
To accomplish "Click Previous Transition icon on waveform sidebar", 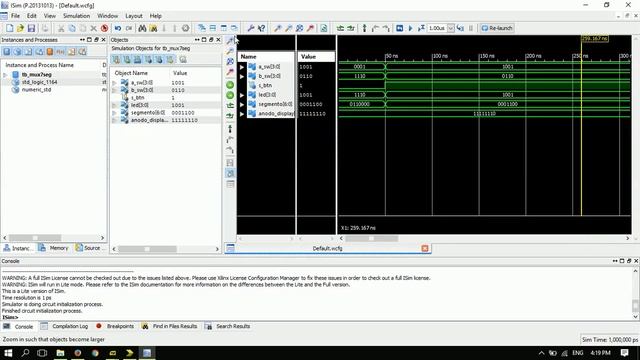I will [x=230, y=106].
